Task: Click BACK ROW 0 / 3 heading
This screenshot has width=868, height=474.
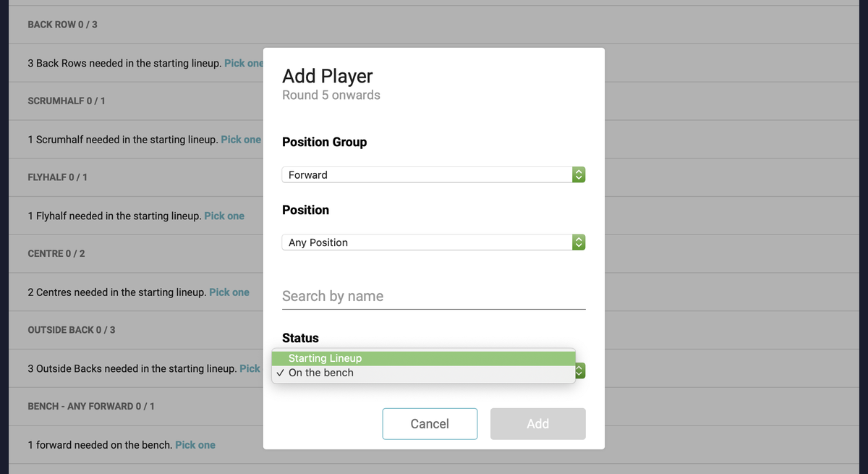Action: pyautogui.click(x=62, y=25)
